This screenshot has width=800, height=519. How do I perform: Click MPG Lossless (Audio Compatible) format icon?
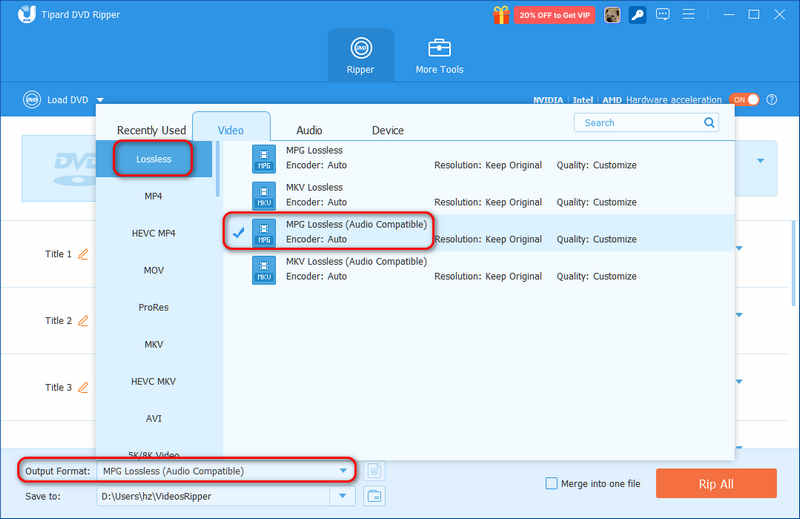pos(264,233)
